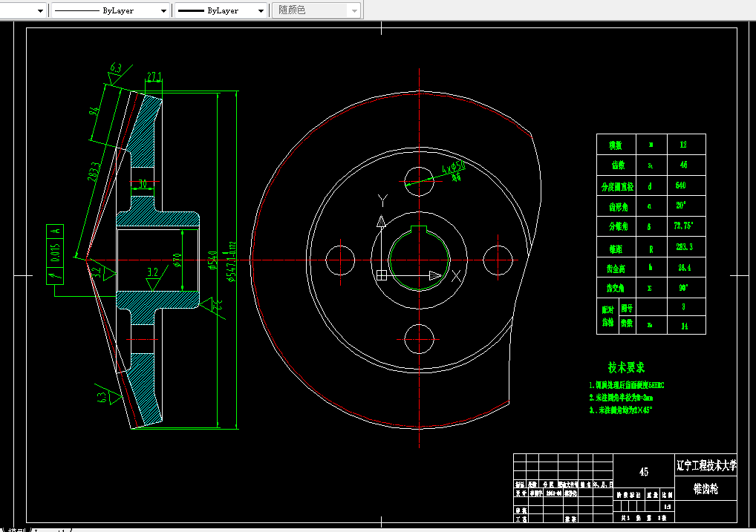Select the bottom bolt hole circle

click(419, 339)
